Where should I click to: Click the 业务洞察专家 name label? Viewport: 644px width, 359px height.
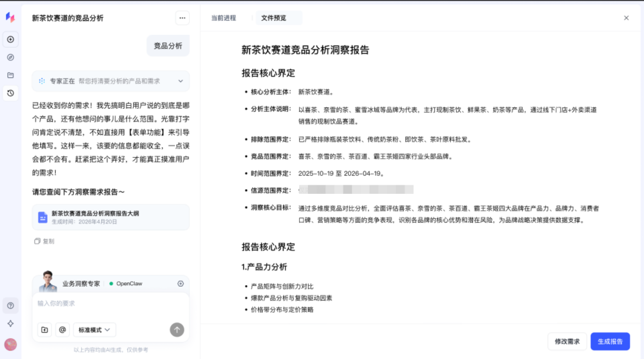pos(81,284)
